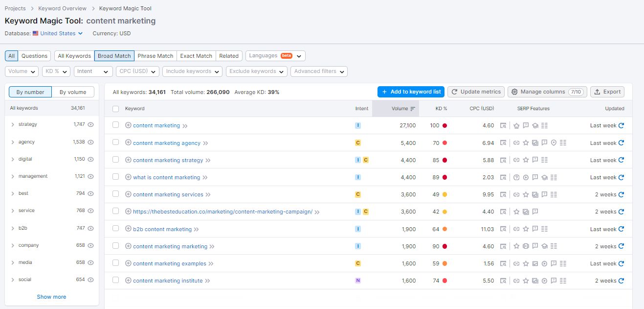Viewport: 644px width, 309px height.
Task: Select the Related tab
Action: click(229, 56)
